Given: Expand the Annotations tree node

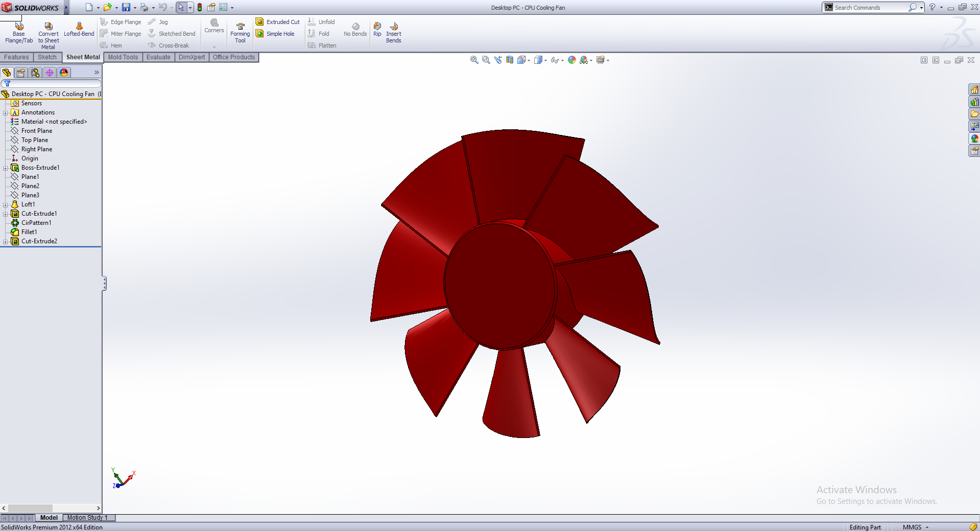Looking at the screenshot, I should pyautogui.click(x=5, y=112).
